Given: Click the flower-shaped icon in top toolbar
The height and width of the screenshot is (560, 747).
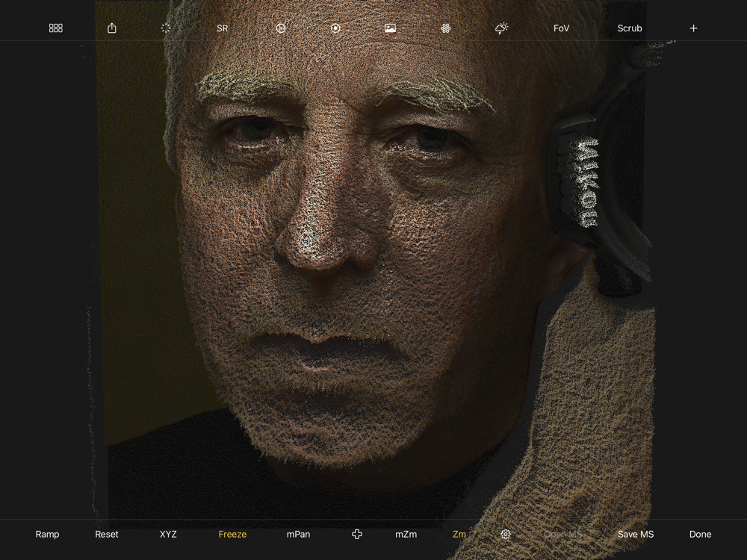Looking at the screenshot, I should point(445,28).
